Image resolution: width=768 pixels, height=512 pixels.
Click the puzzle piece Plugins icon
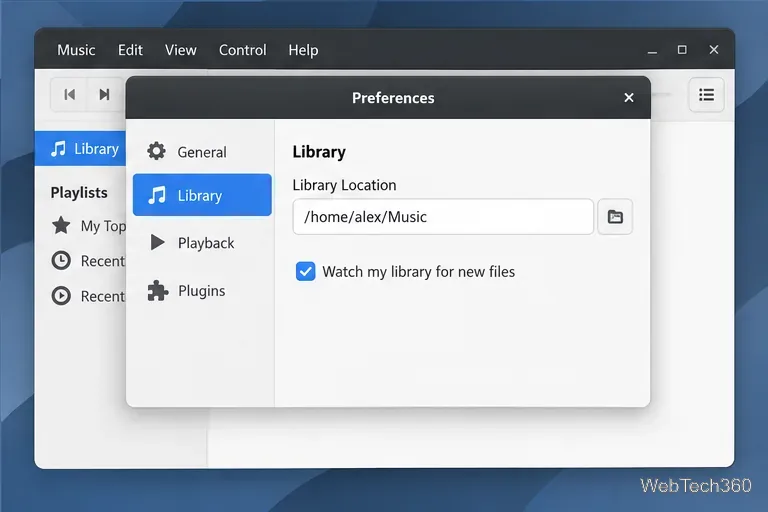[158, 291]
